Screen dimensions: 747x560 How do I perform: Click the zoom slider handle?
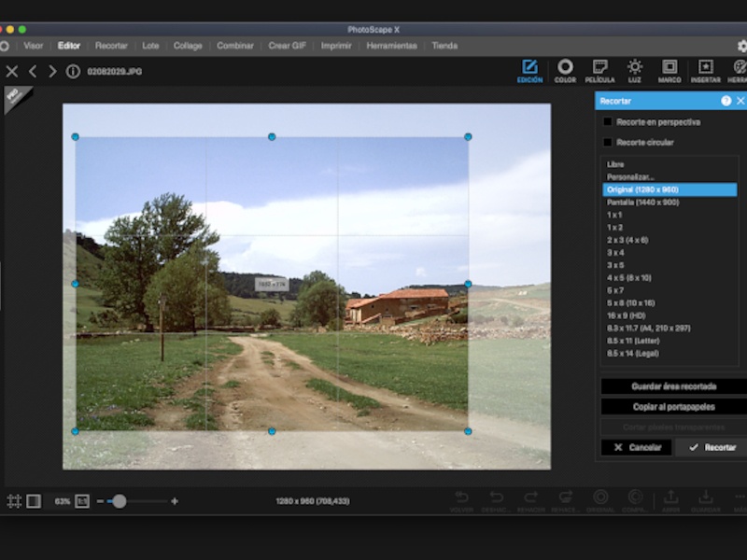click(x=119, y=501)
